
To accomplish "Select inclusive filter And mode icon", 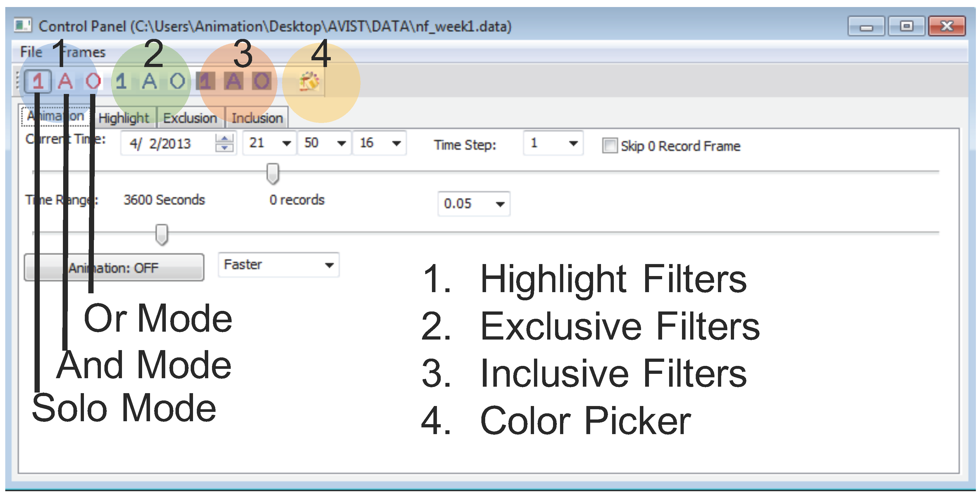I will (x=234, y=81).
